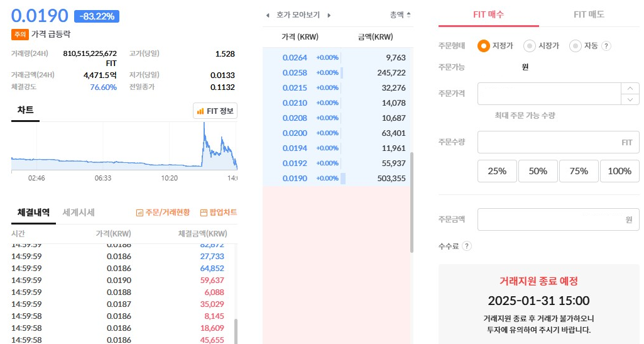Click the order book vertical scrollbar
Image resolution: width=644 pixels, height=344 pixels.
(x=412, y=201)
